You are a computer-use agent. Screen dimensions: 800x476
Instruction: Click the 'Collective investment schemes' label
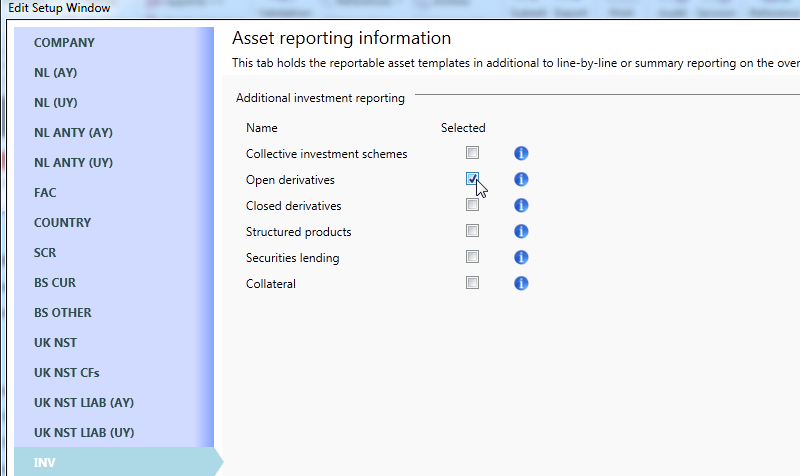point(327,154)
